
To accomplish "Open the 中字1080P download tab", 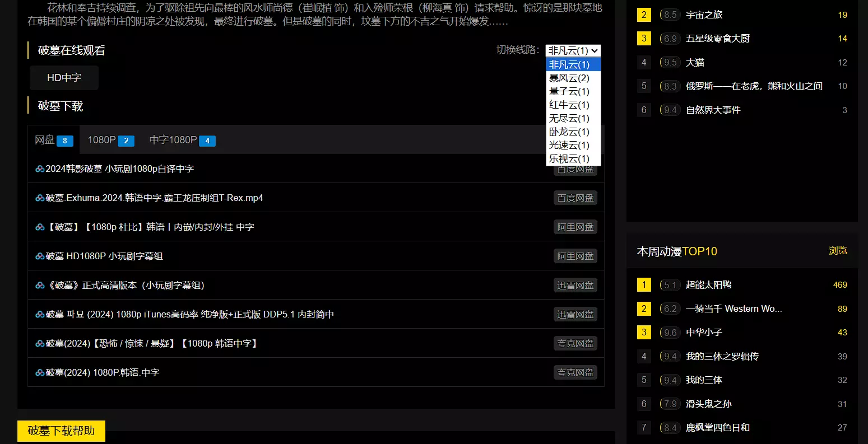I will [182, 140].
